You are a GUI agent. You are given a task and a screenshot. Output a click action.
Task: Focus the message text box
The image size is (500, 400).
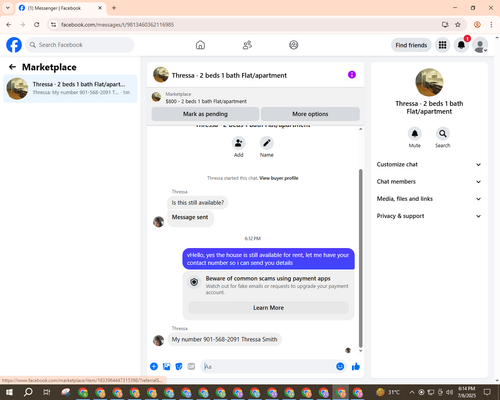pos(269,367)
